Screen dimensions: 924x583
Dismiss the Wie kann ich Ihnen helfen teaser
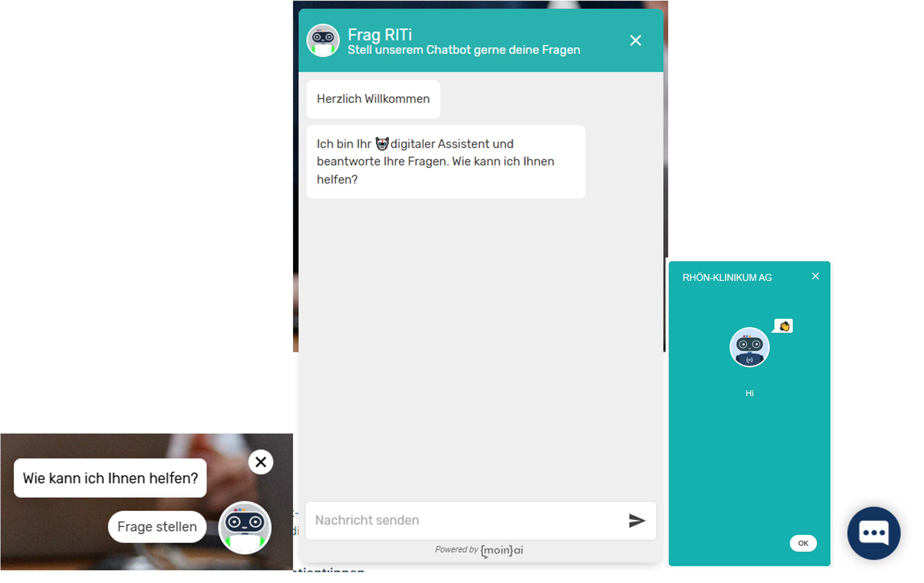tap(261, 462)
